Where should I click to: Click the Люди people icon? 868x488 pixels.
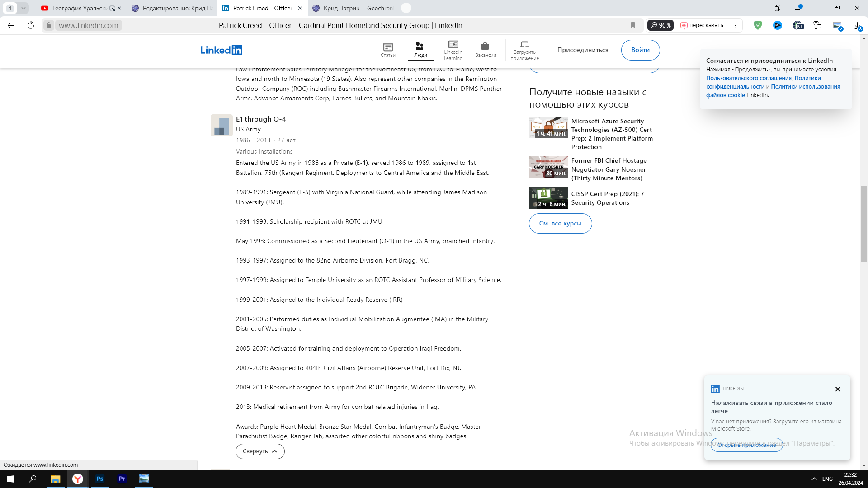[420, 47]
